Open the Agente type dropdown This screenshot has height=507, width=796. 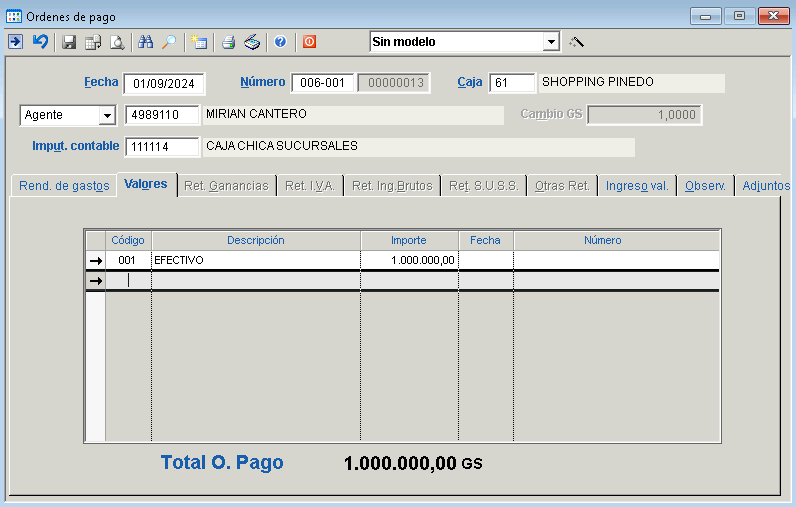[x=106, y=115]
